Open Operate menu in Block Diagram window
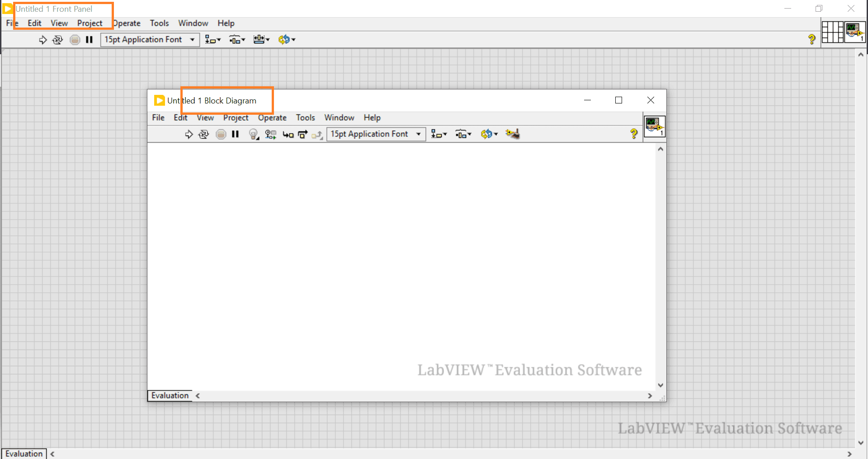The width and height of the screenshot is (868, 459). click(272, 118)
